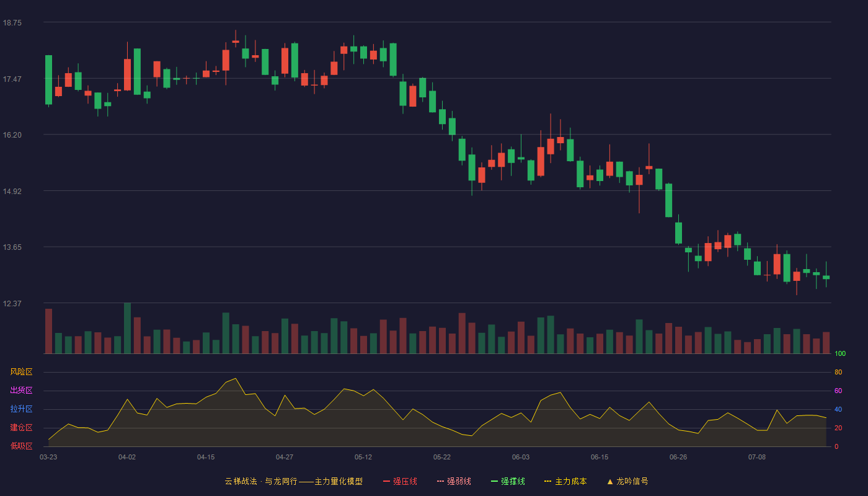This screenshot has width=868, height=496.
Task: Click the 06-15 date label
Action: pyautogui.click(x=600, y=457)
